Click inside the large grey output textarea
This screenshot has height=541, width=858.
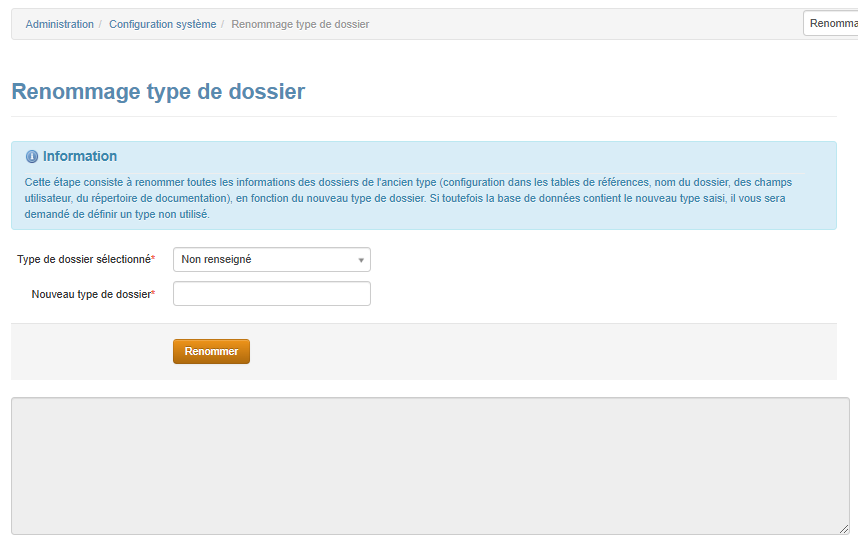pos(430,466)
